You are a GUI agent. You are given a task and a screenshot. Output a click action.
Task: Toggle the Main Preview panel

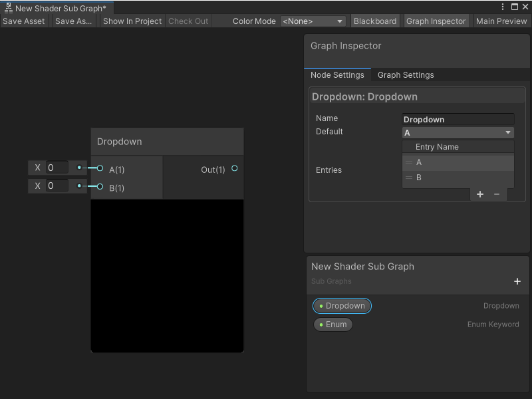coord(501,21)
